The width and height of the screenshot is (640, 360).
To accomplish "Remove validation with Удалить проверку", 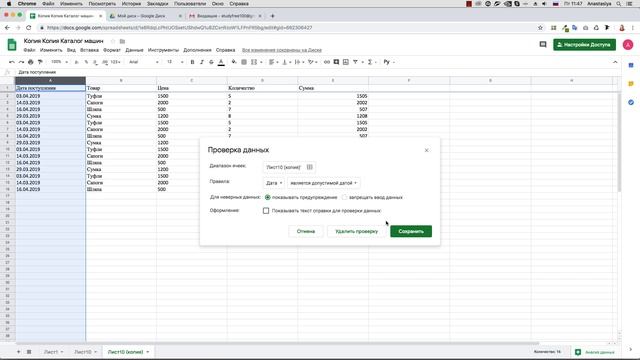I will (x=356, y=231).
